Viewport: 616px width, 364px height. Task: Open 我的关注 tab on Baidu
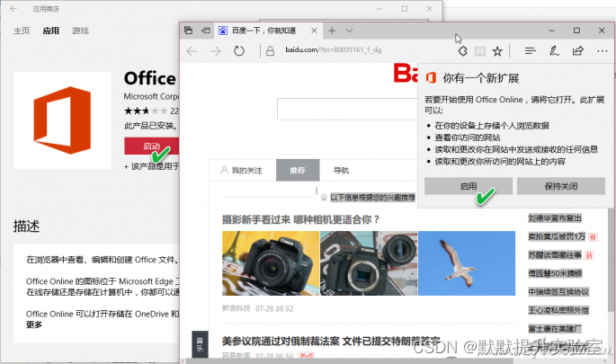[x=242, y=171]
